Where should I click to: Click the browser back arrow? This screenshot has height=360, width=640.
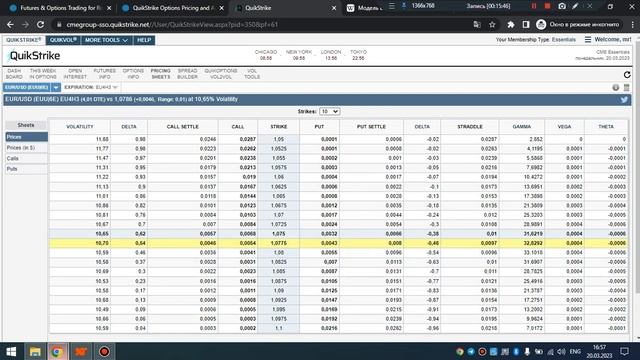(x=10, y=24)
